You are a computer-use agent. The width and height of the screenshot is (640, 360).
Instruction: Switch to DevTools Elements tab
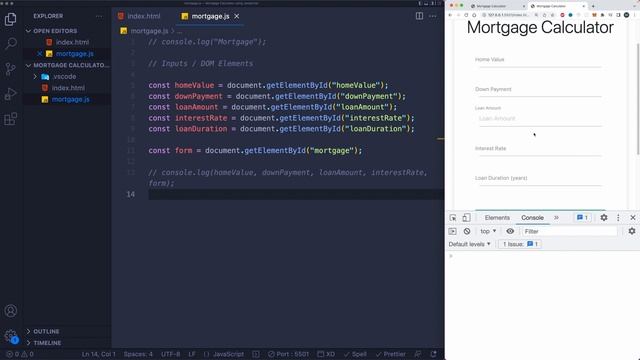[x=497, y=218]
